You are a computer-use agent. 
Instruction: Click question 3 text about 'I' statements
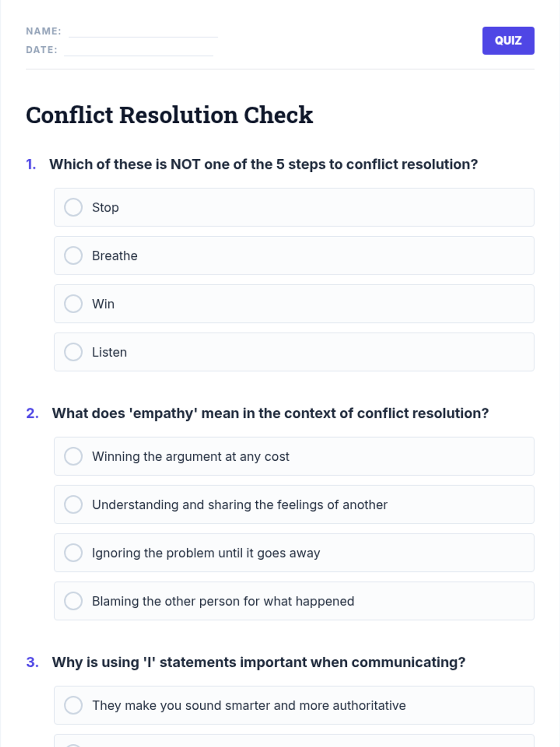pyautogui.click(x=259, y=662)
